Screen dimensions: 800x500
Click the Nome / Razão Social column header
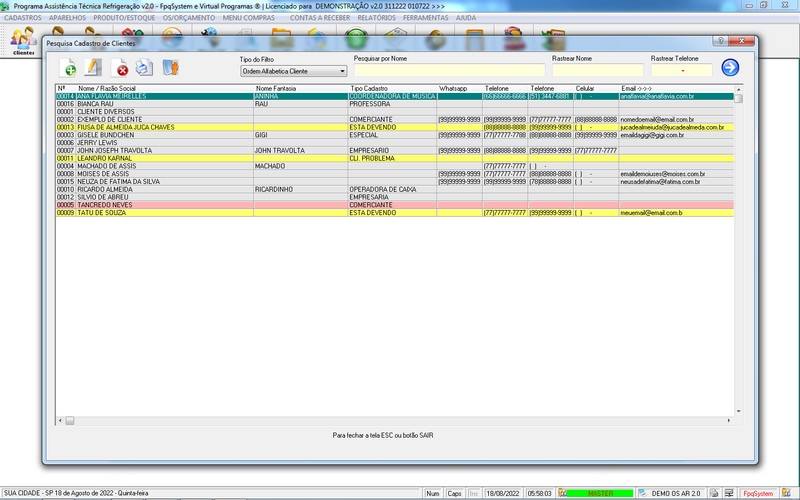(x=107, y=88)
